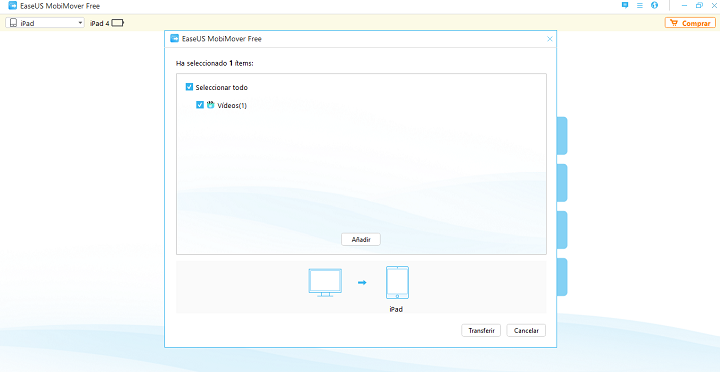
Task: Click the battery icon beside iPad 4
Action: (x=118, y=23)
